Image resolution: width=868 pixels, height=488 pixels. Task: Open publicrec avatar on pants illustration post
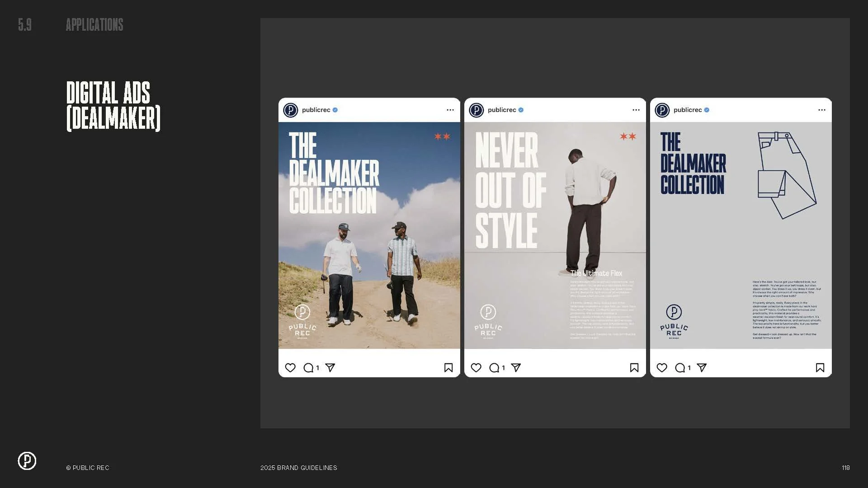[x=662, y=110]
